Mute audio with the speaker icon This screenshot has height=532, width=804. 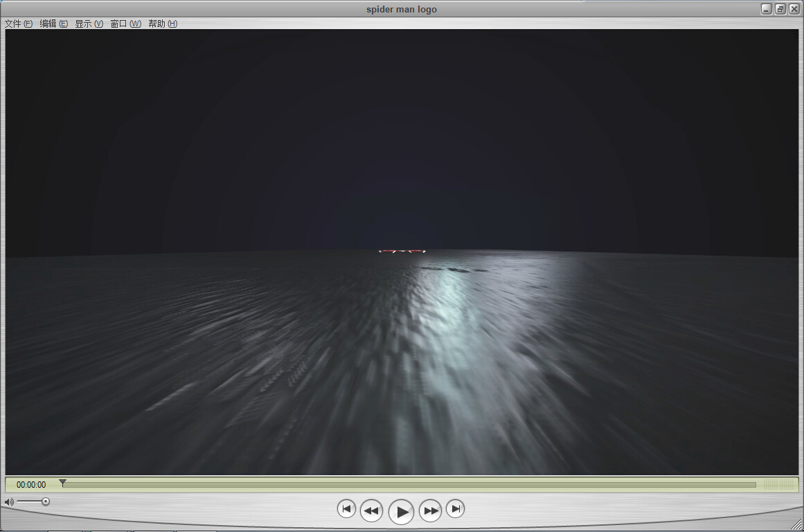[9, 502]
